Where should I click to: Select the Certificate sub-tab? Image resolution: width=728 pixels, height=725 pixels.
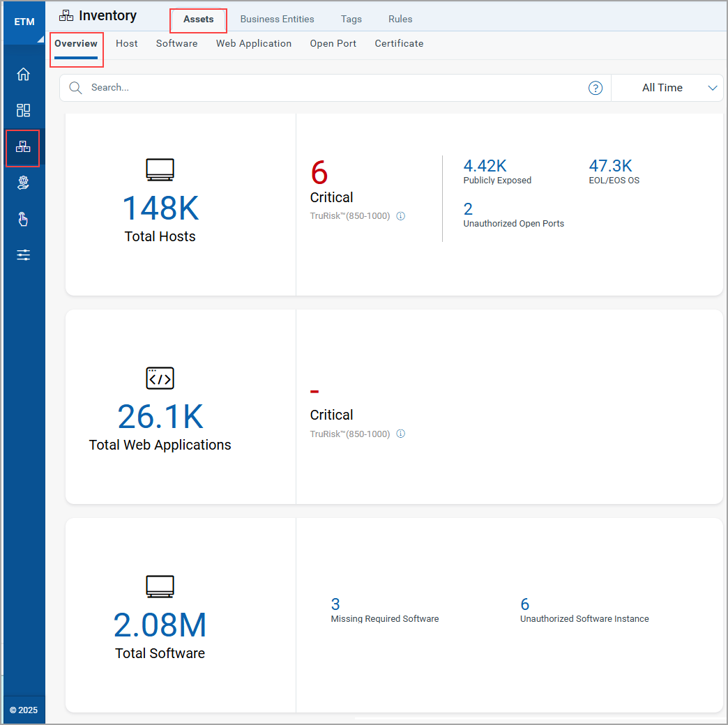point(399,44)
